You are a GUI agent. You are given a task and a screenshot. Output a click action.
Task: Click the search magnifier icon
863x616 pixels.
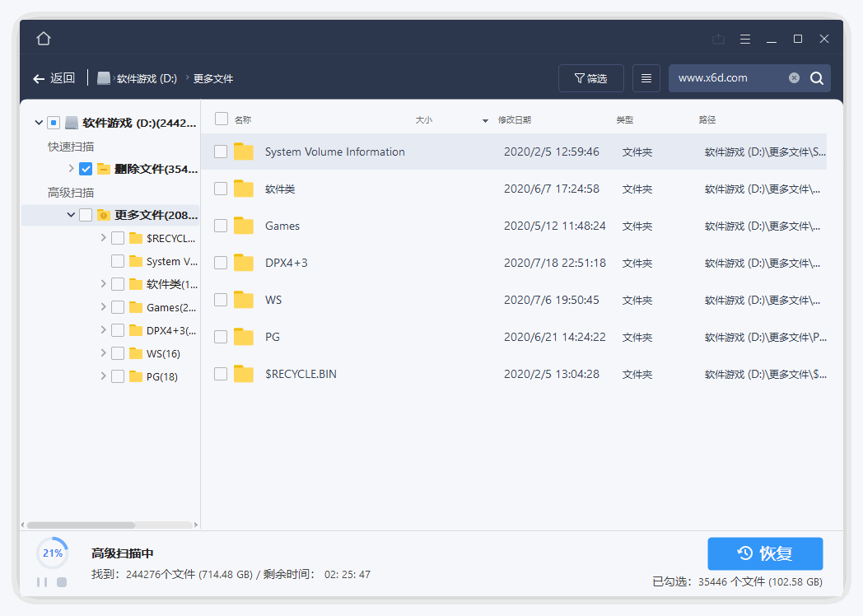tap(815, 77)
